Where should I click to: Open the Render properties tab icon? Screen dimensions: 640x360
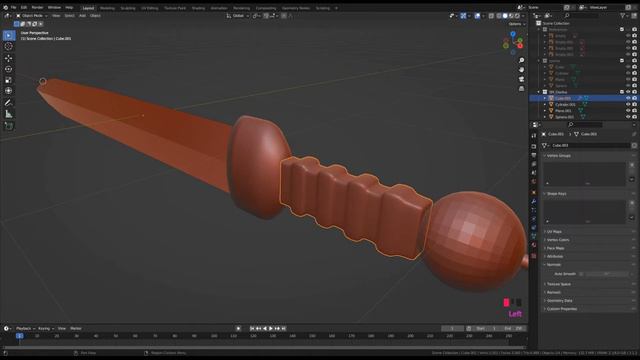click(534, 146)
